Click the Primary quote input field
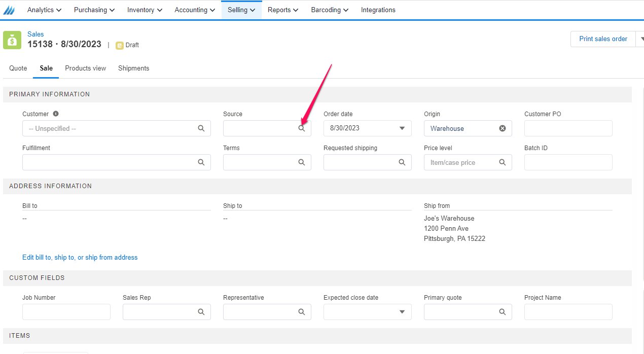The width and height of the screenshot is (644, 354). click(x=468, y=312)
